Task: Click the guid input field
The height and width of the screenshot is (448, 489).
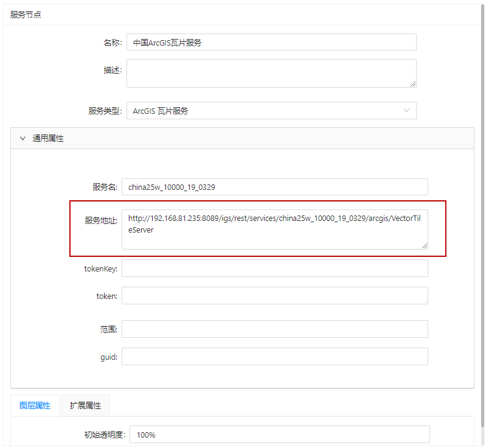Action: [275, 357]
